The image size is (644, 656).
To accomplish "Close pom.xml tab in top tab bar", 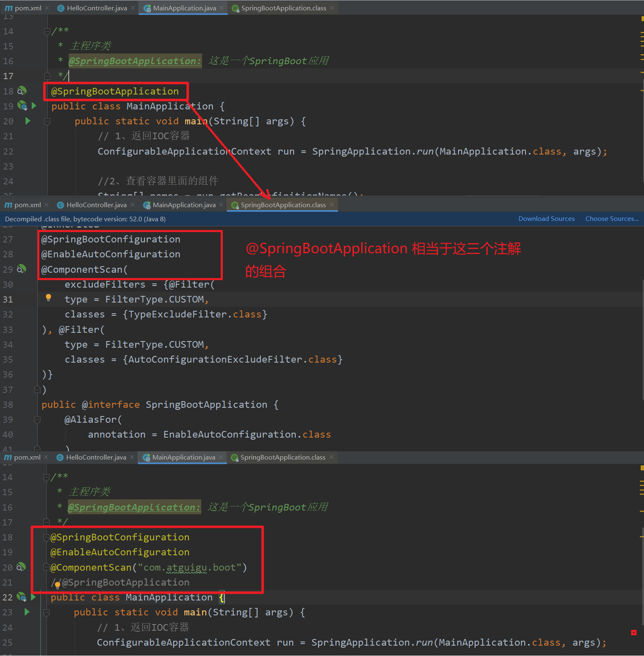I will tap(47, 8).
